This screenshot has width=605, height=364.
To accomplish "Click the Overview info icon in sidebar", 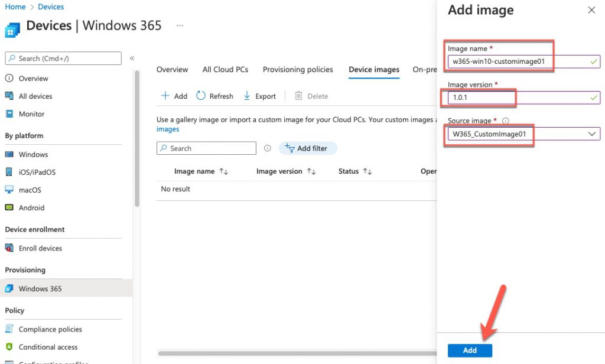I will tap(9, 78).
